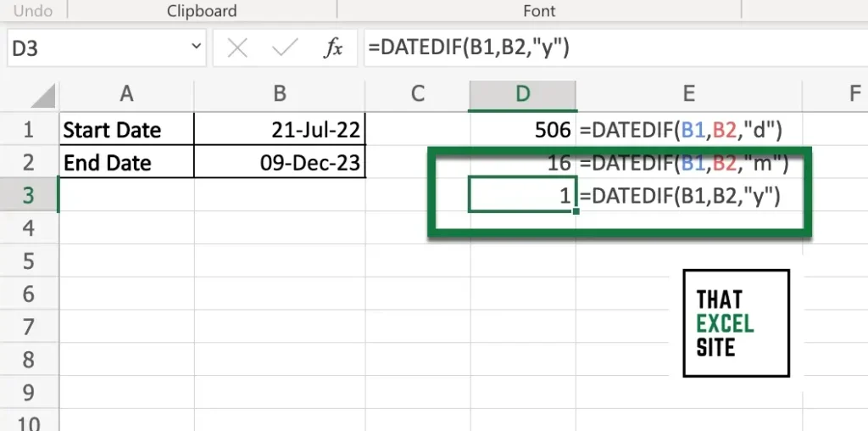Click the confirm checkmark in formula bar
Screen dimensions: 868x431
tap(285, 48)
